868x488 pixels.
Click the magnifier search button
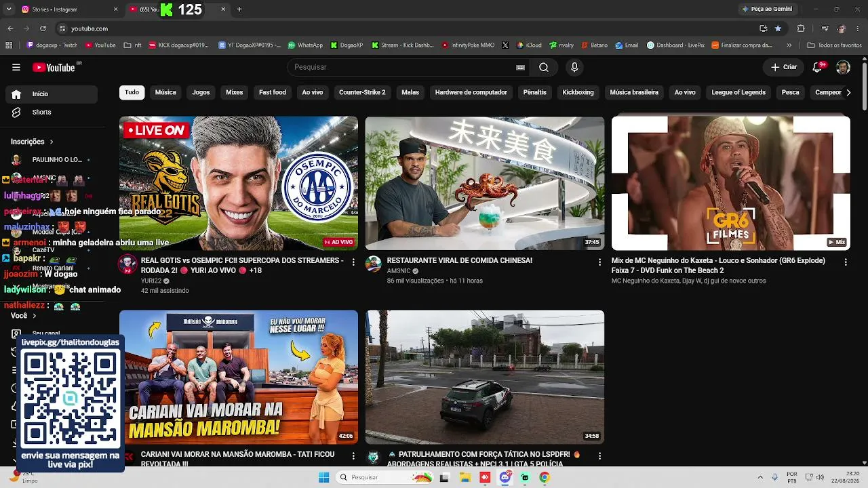[x=544, y=67]
